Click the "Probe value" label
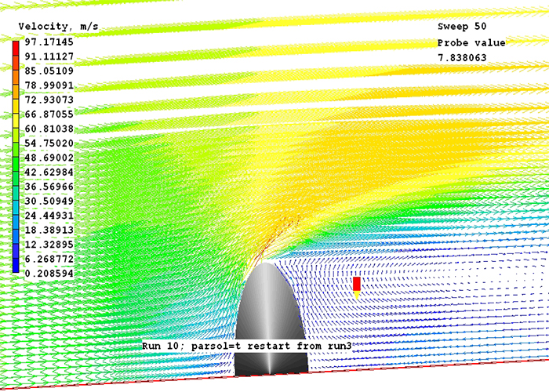This screenshot has width=549, height=392. [471, 42]
